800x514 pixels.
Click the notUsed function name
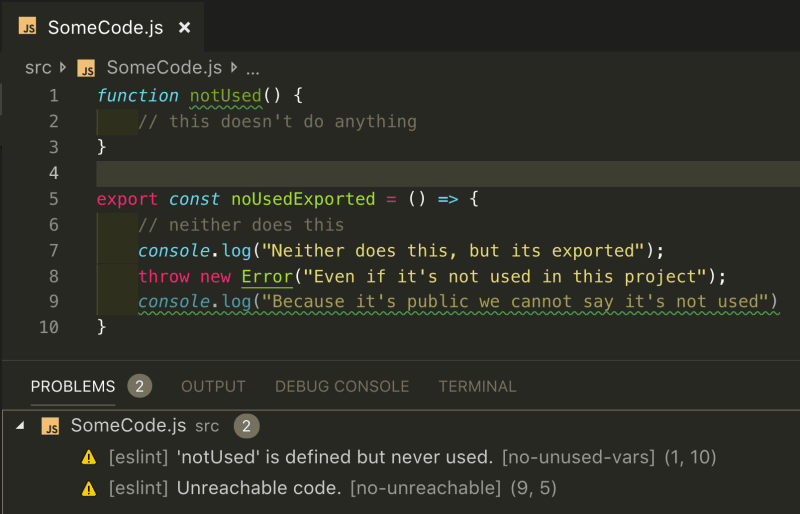(x=226, y=95)
